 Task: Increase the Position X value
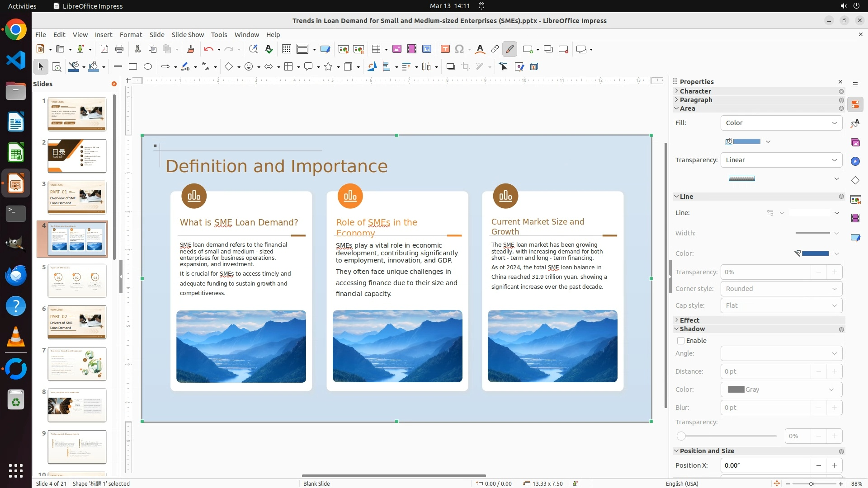[834, 465]
